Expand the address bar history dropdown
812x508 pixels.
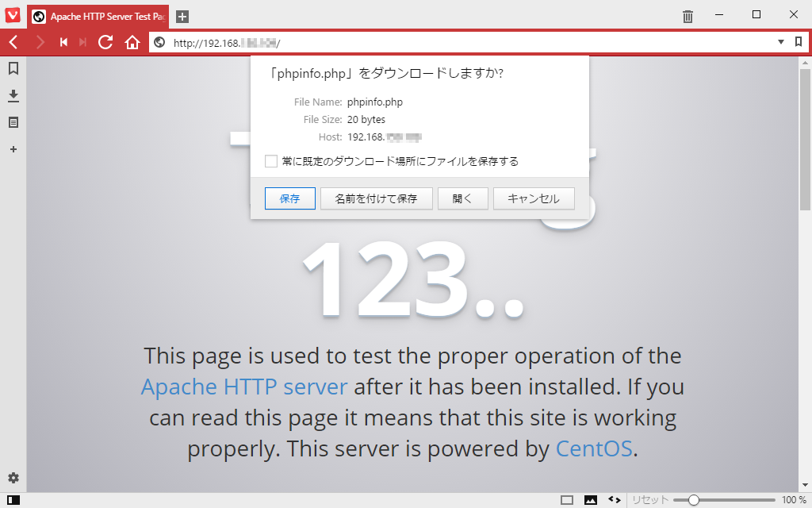pyautogui.click(x=781, y=42)
